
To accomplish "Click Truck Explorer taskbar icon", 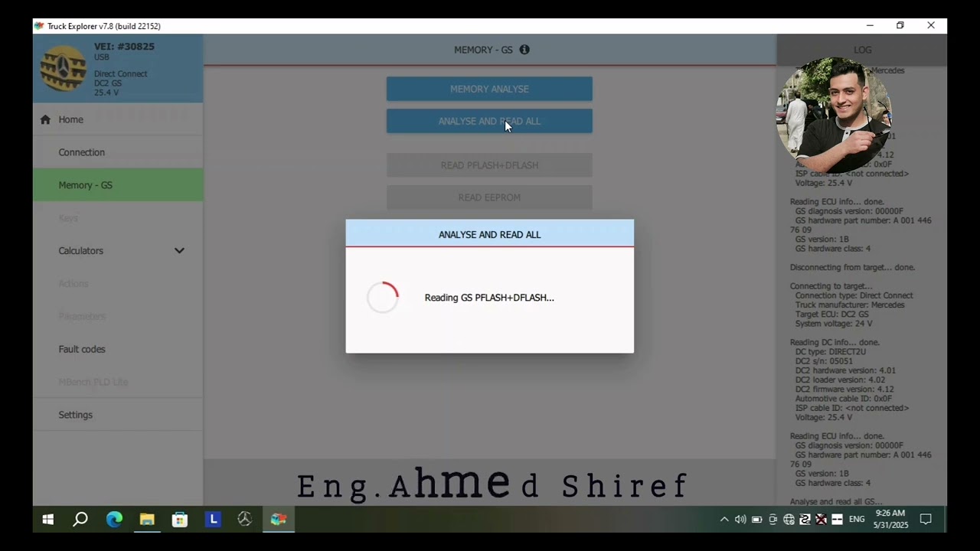I will click(279, 520).
